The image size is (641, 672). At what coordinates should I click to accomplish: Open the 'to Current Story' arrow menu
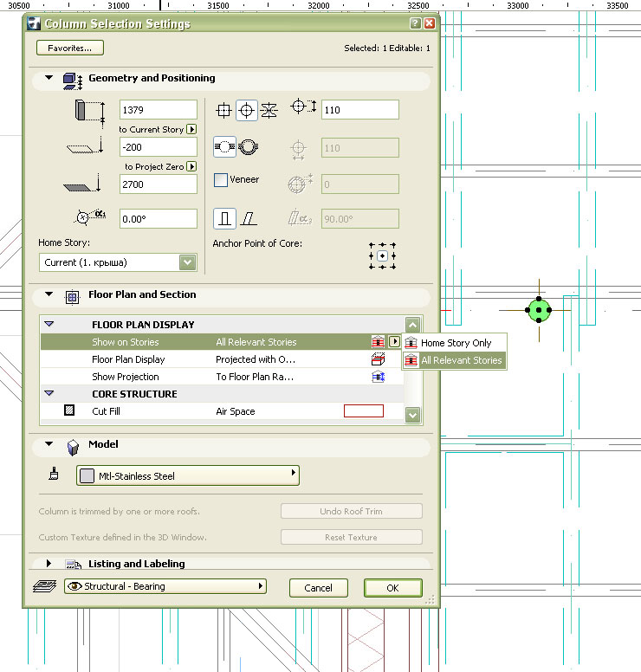[192, 129]
